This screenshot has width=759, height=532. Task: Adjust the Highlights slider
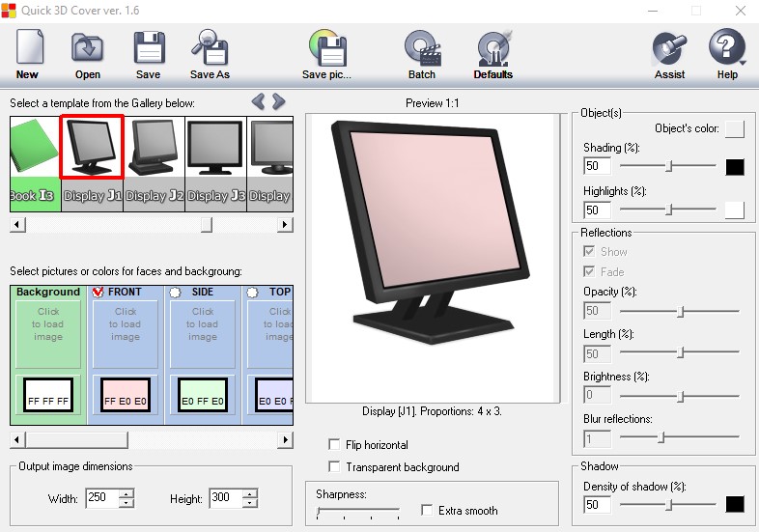tap(668, 210)
